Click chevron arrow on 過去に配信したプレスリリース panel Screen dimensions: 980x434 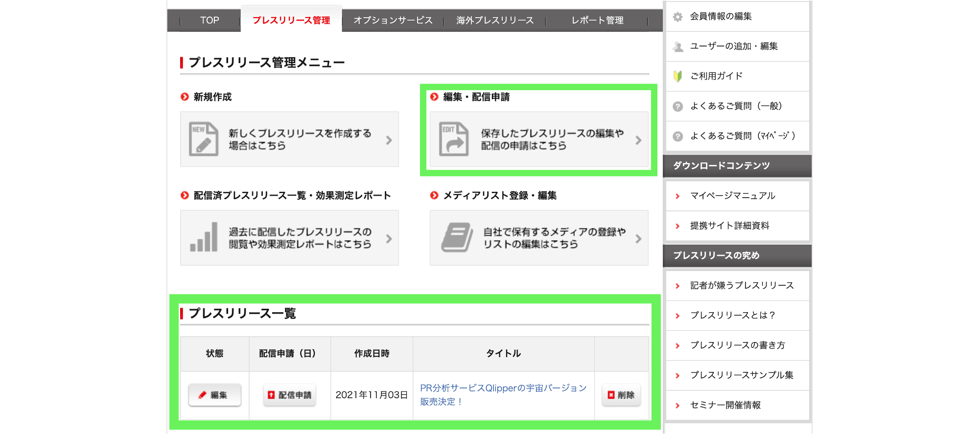point(389,239)
